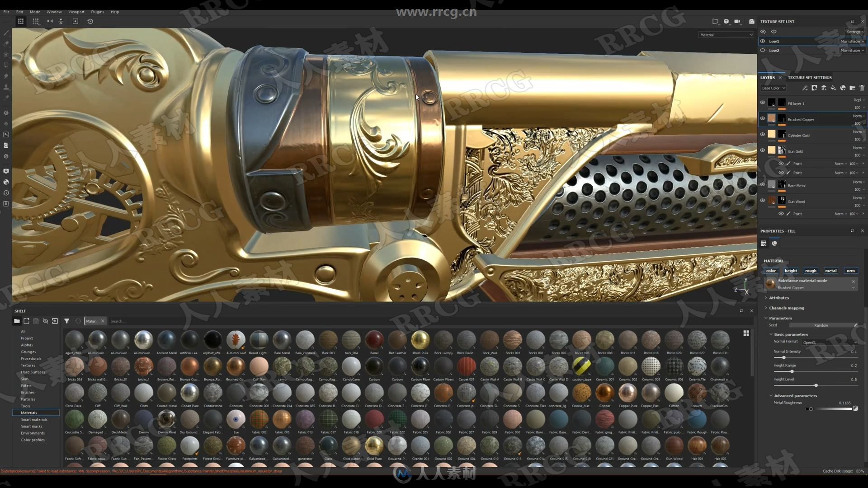Hide the Bare Metal layer
The image size is (868, 488).
[x=763, y=184]
